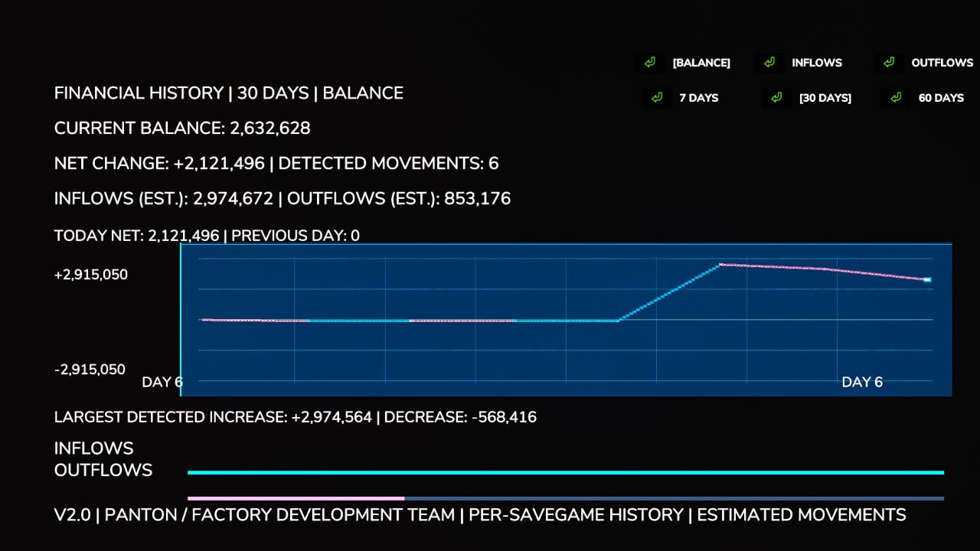Viewport: 980px width, 551px height.
Task: Switch the chart to OUTFLOWS view
Action: [942, 63]
